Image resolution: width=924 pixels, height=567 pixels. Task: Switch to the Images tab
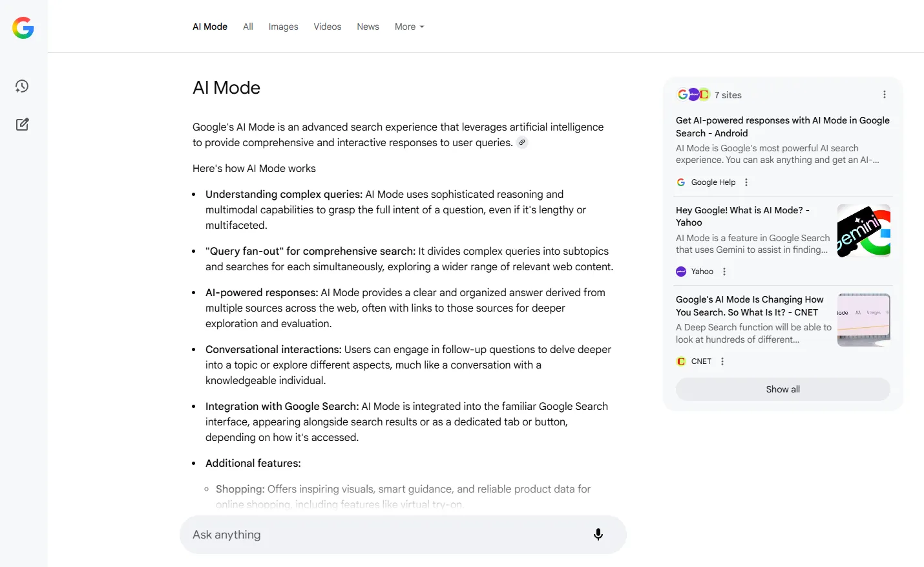[284, 27]
